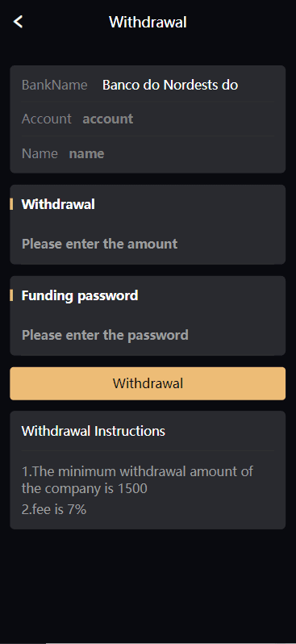Click the Account label
Screen dimensions: 296x644
point(47,119)
